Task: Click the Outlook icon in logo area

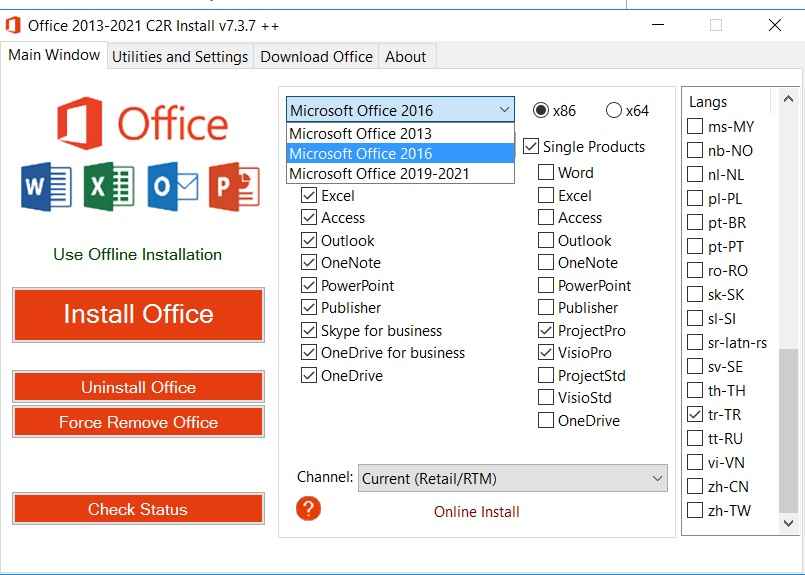Action: click(x=172, y=187)
